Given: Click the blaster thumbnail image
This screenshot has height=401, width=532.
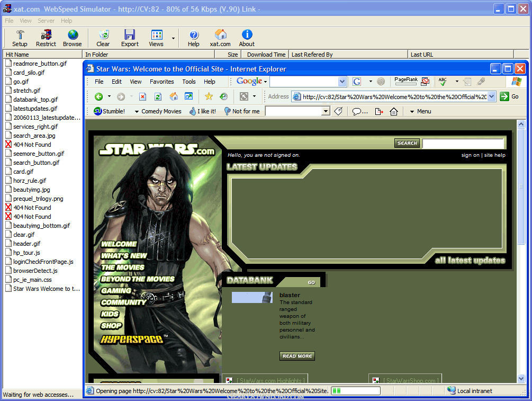Looking at the screenshot, I should (x=252, y=298).
